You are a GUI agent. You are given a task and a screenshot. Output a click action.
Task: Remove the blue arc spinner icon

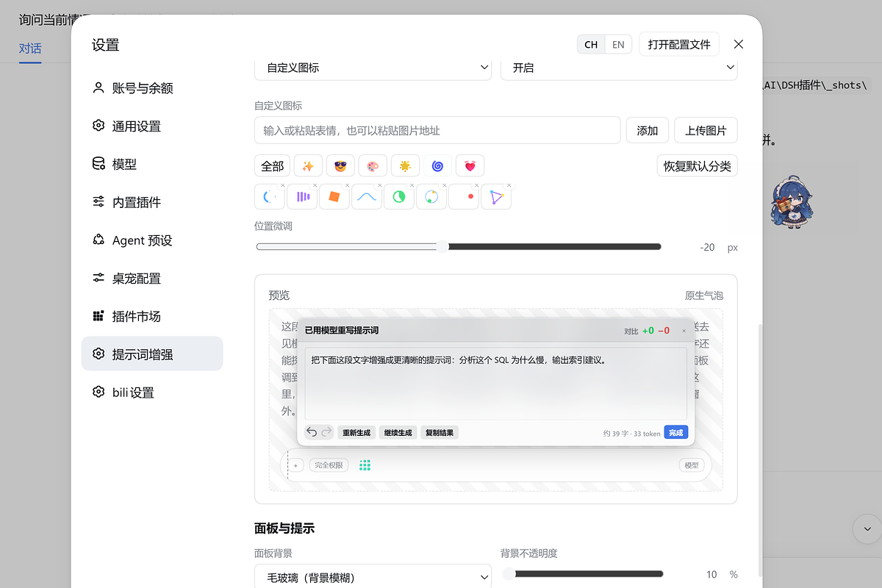[283, 185]
